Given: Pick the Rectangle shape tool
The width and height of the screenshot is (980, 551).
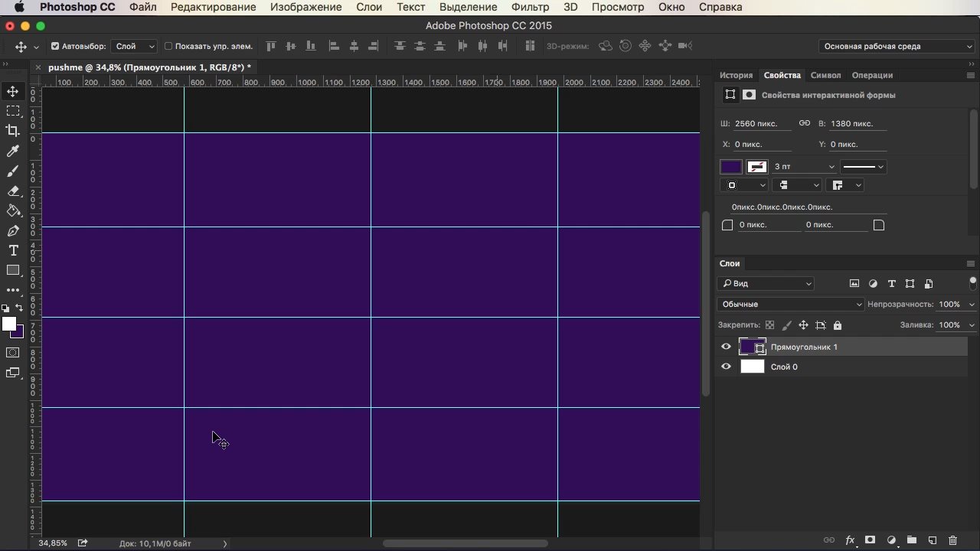Looking at the screenshot, I should pos(13,271).
